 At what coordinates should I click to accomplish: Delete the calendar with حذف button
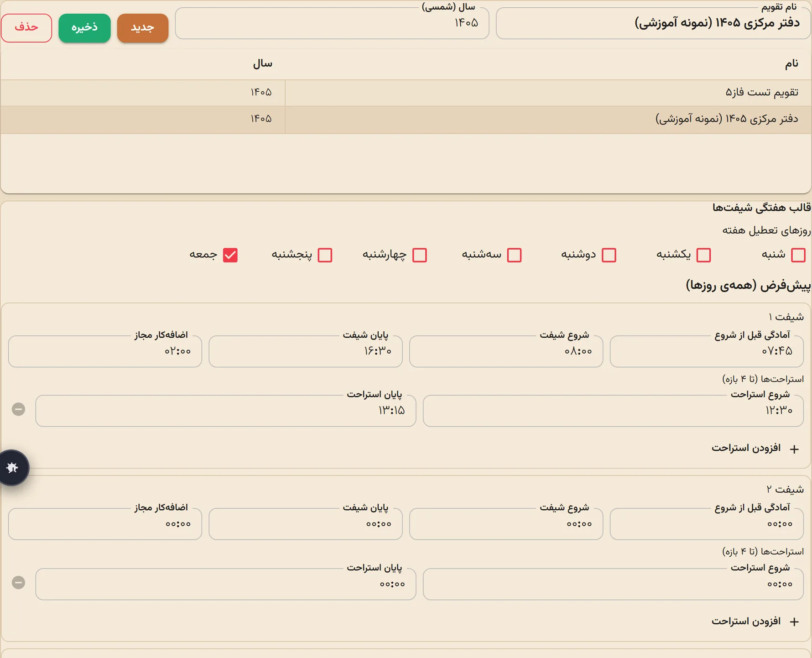pos(26,28)
